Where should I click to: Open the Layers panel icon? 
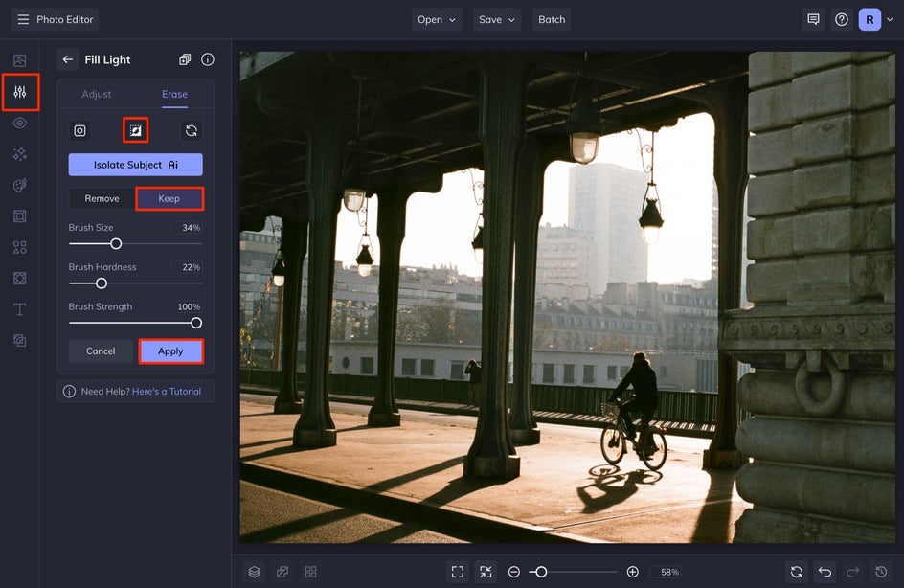(254, 572)
